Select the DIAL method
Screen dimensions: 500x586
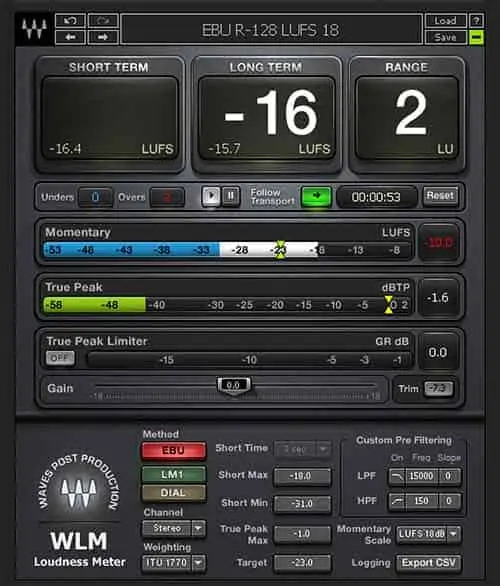point(173,493)
